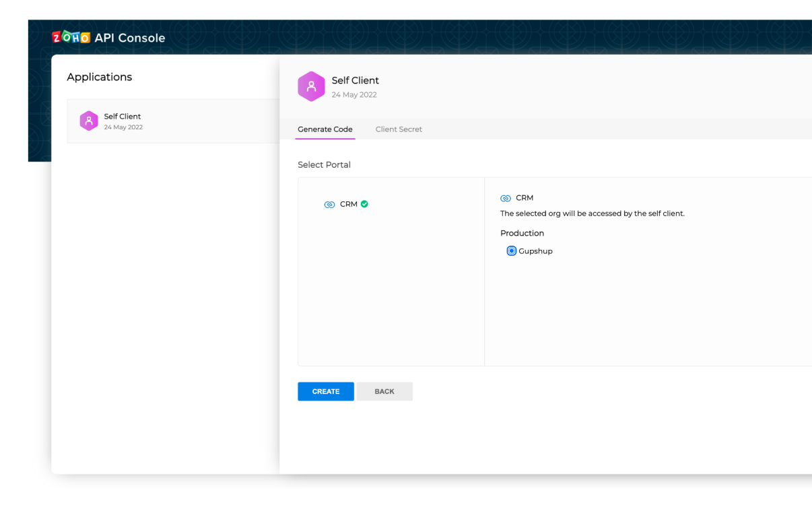Click the CRM icon in the details pane
Screen dimensions: 812x505
click(x=506, y=198)
